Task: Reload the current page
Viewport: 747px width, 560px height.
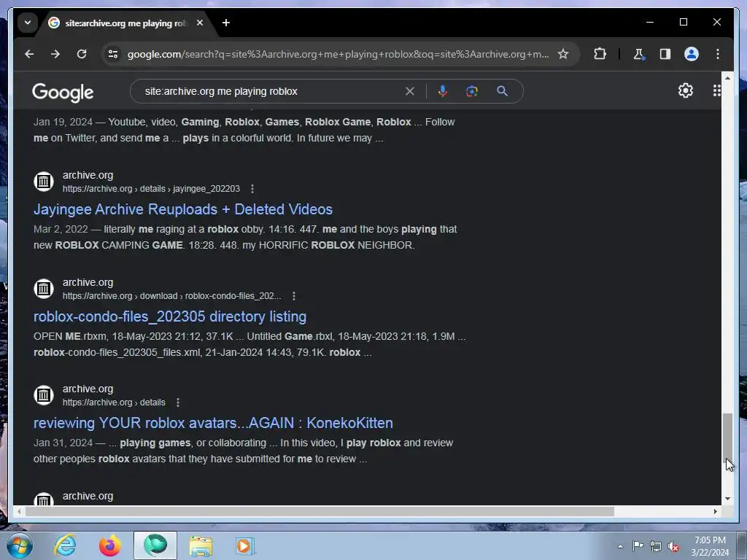Action: 82,54
